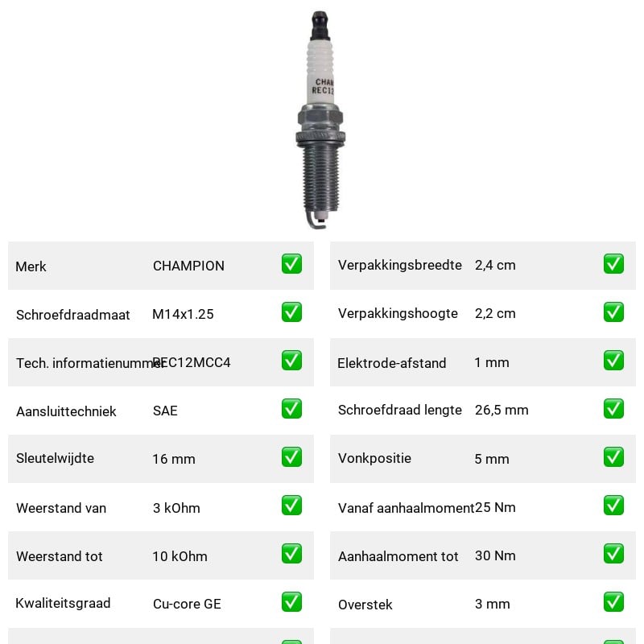Click the checkmark for Aanhaalmoment tot 30 Nm
The width and height of the screenshot is (644, 644).
pos(613,554)
